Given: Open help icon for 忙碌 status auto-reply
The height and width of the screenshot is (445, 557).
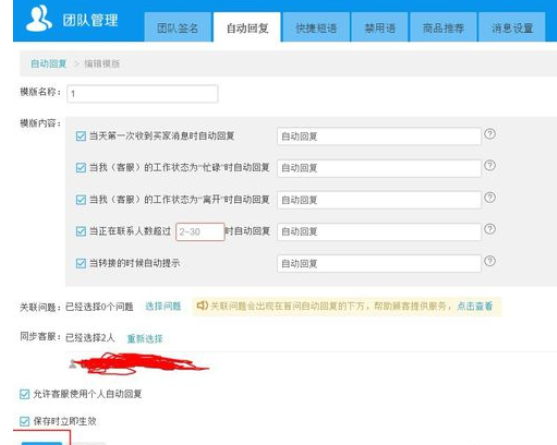Looking at the screenshot, I should point(490,165).
